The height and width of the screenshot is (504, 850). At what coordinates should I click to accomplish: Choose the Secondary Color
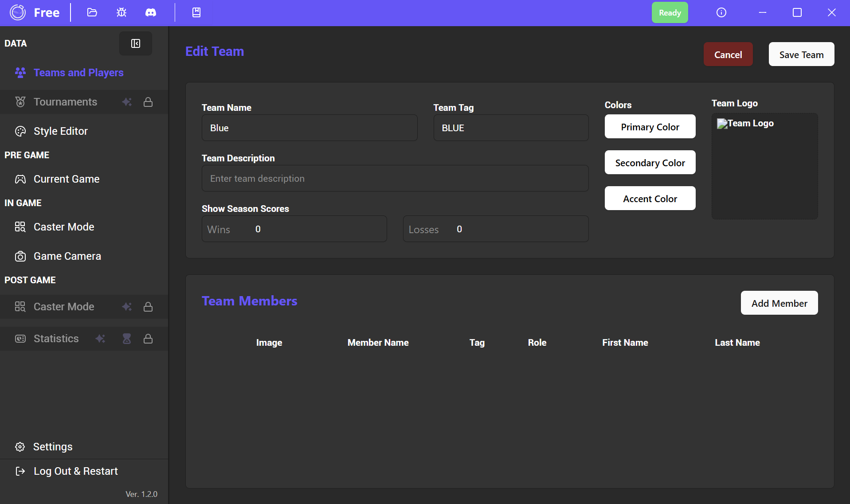tap(650, 163)
